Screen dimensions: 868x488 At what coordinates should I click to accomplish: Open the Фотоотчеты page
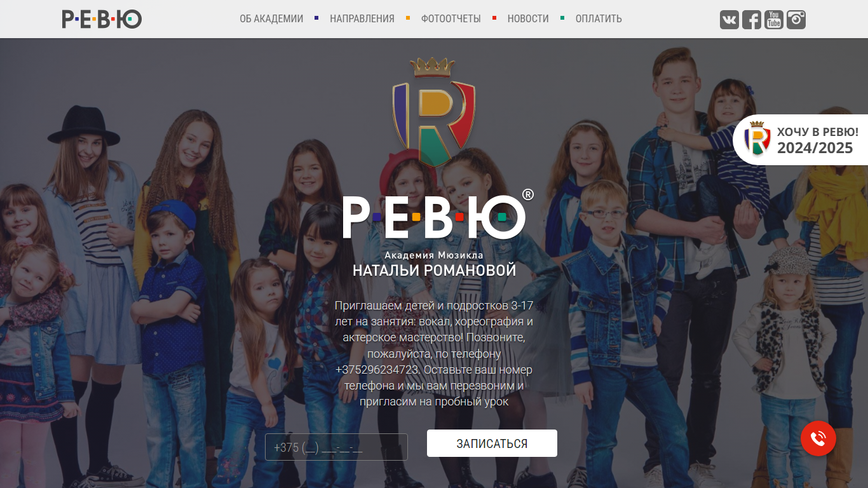click(x=451, y=19)
